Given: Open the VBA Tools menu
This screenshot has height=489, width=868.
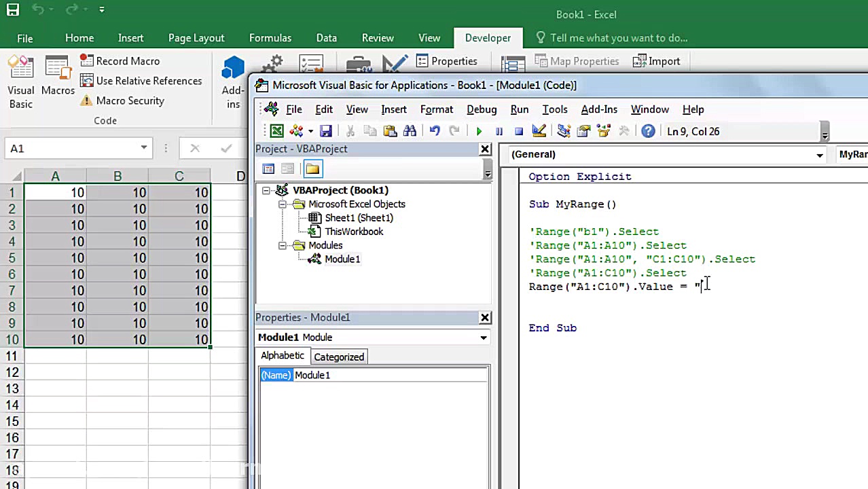Looking at the screenshot, I should [555, 109].
